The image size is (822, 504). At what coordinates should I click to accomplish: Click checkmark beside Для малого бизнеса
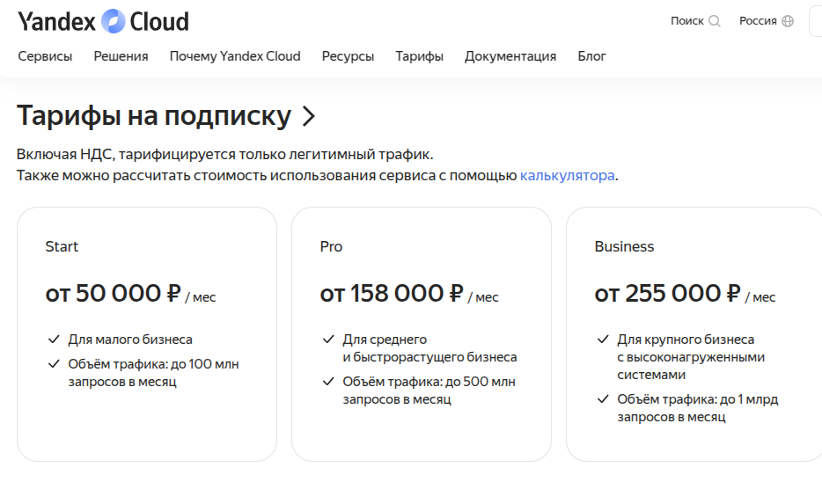tap(54, 340)
